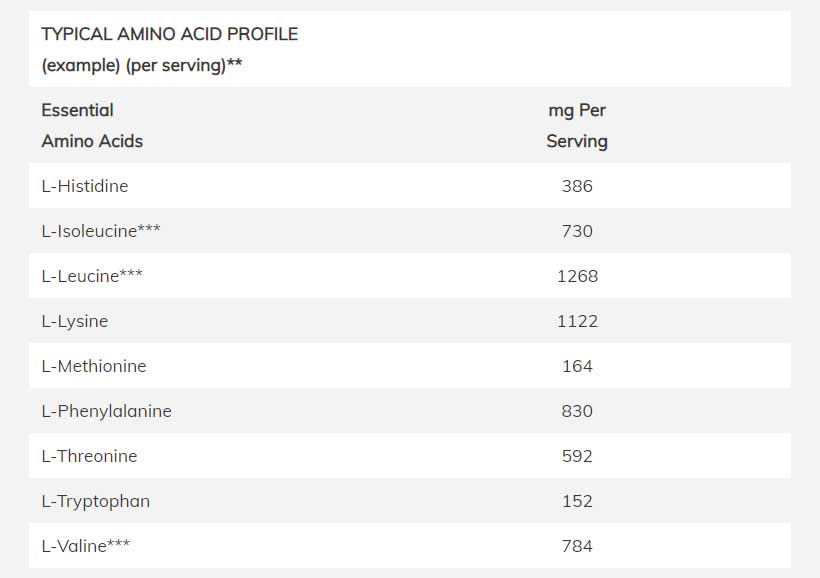
Task: Select the L-Threonine row label
Action: [x=90, y=456]
